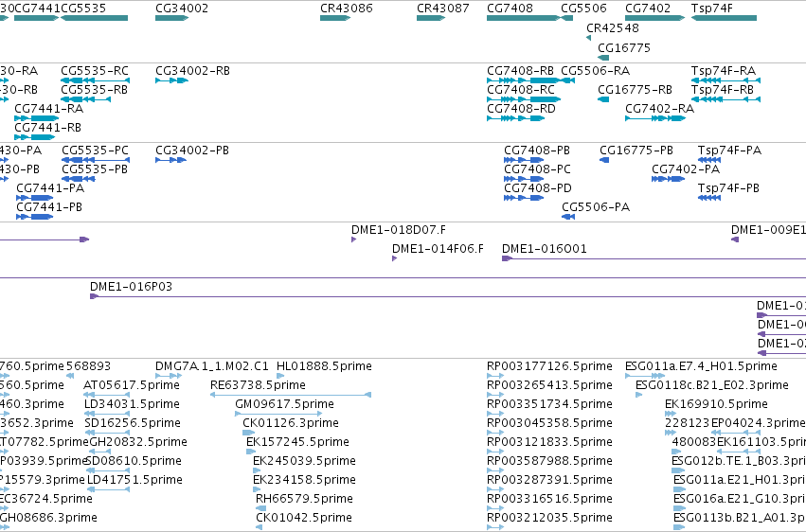The width and height of the screenshot is (806, 532).
Task: Click the GM09617.5prime EST feature
Action: 278,414
